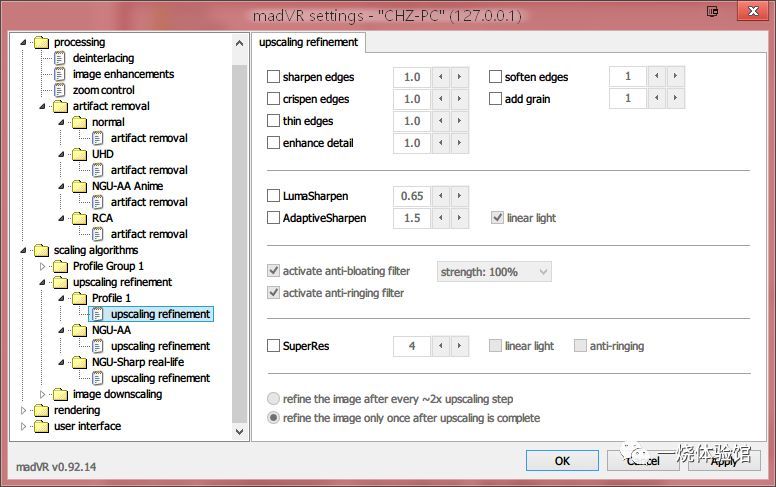Select the artifact removal folder icon
776x487 pixels.
point(60,106)
